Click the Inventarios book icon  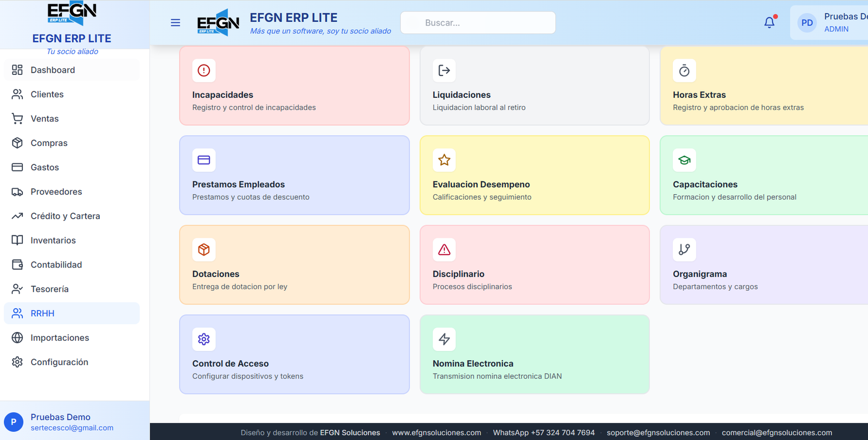[17, 240]
